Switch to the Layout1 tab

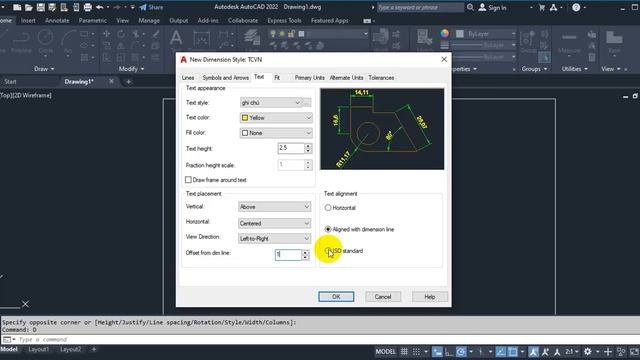click(x=38, y=349)
